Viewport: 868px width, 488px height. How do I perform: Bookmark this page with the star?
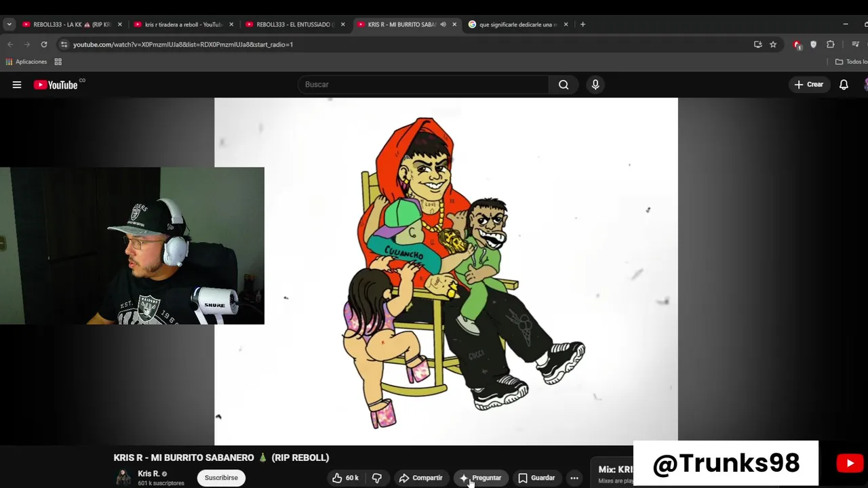[773, 45]
